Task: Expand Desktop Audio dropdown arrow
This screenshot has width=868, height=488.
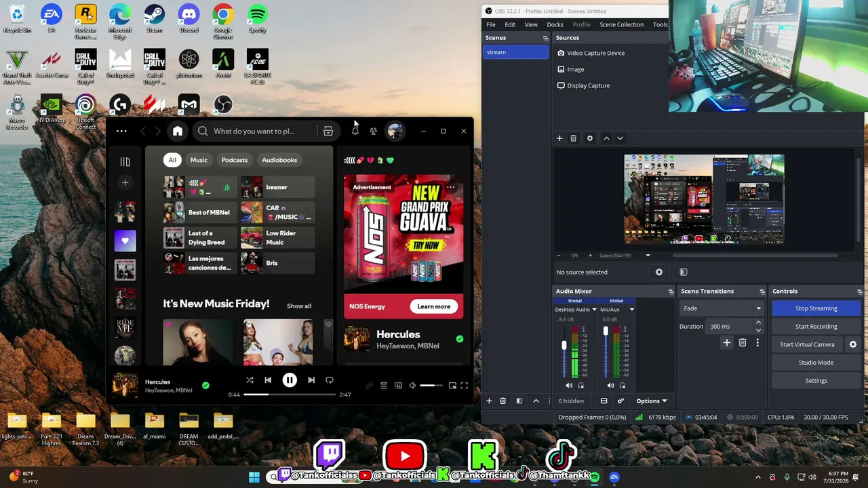Action: (595, 310)
